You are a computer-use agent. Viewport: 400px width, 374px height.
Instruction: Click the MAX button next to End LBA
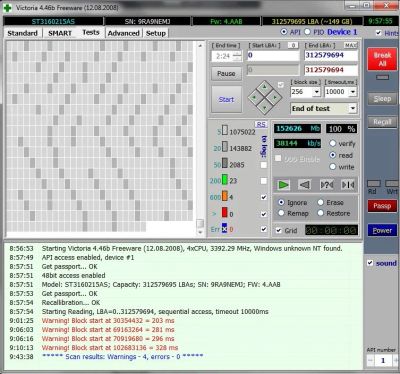tap(351, 45)
